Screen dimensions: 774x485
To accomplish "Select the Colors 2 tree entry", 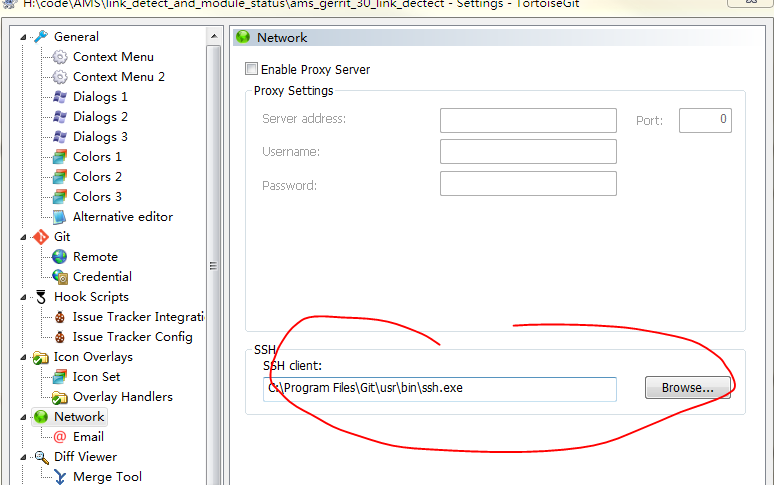I will click(97, 177).
